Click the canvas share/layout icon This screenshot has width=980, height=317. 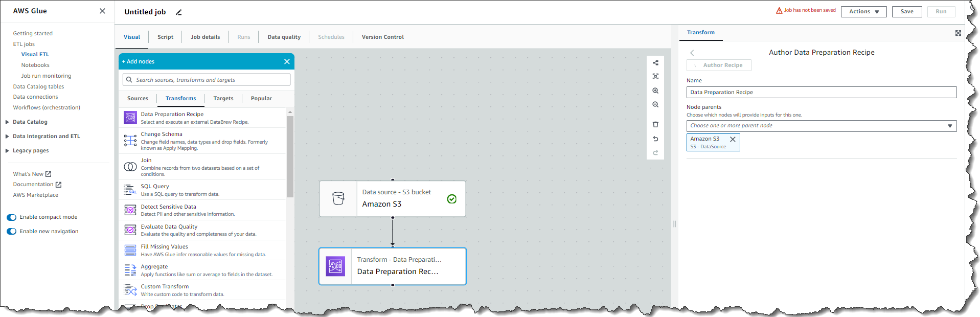655,63
